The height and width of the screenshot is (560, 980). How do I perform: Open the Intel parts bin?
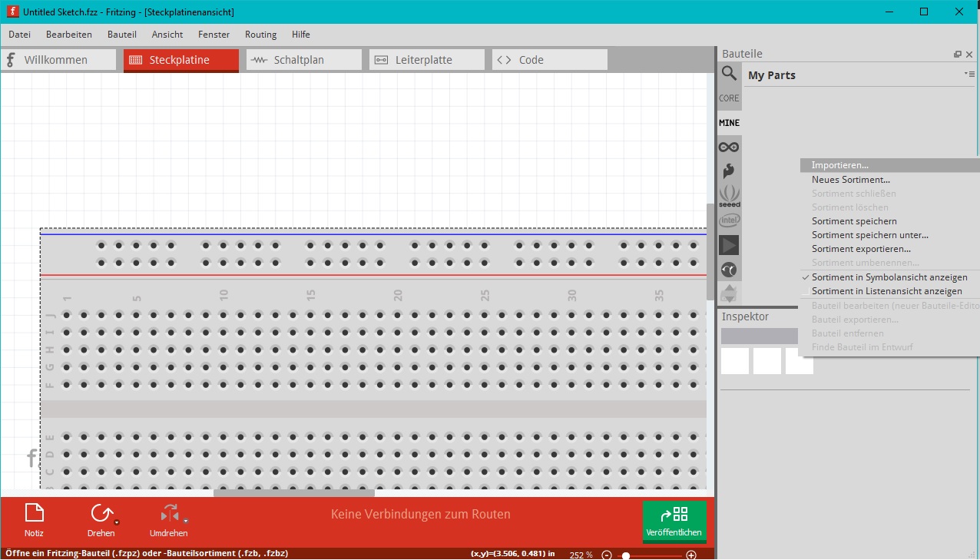coord(729,220)
